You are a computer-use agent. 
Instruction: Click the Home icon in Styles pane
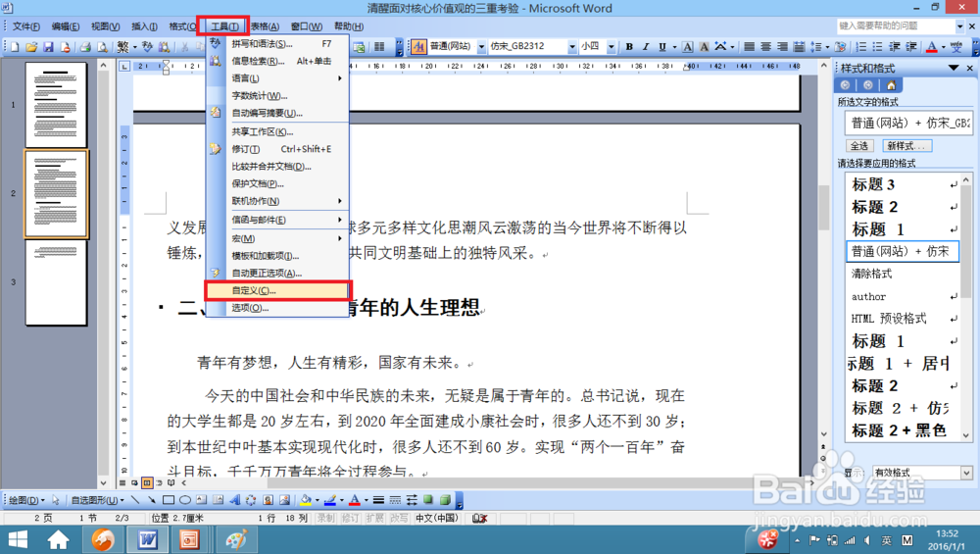(x=891, y=85)
